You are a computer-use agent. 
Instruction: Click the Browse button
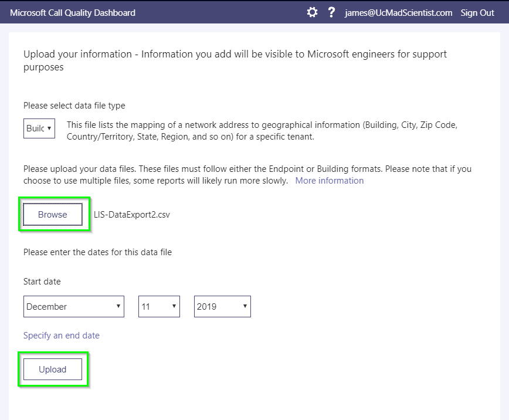pyautogui.click(x=53, y=214)
